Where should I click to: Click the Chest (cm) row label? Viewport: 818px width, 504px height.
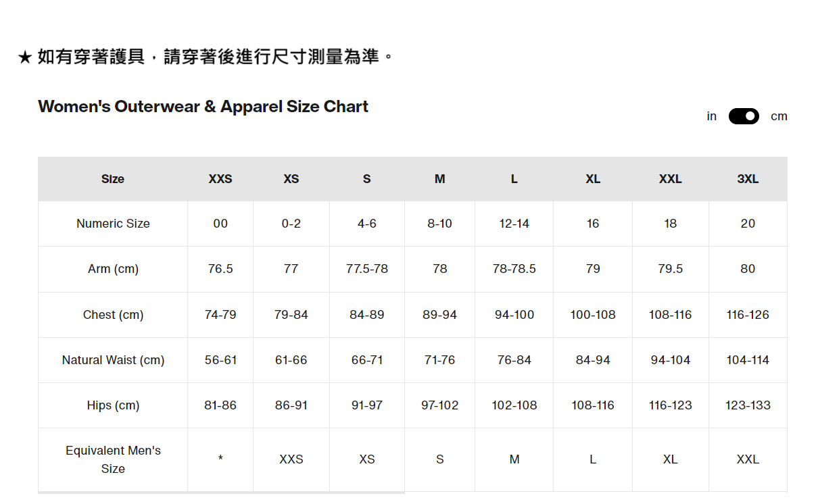[113, 315]
